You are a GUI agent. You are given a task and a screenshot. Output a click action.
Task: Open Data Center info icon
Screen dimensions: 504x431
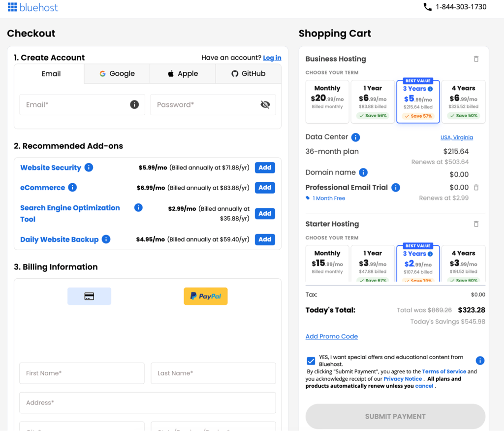pos(355,137)
